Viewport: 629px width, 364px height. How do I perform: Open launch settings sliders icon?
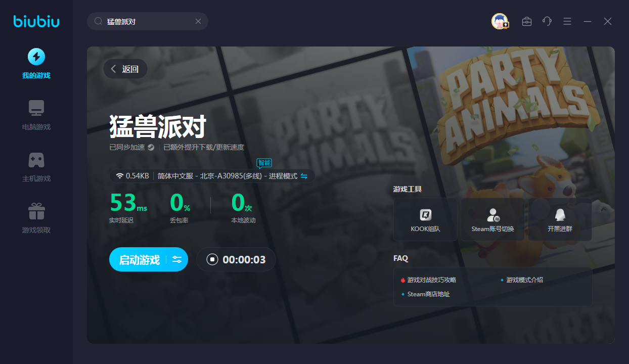coord(177,260)
